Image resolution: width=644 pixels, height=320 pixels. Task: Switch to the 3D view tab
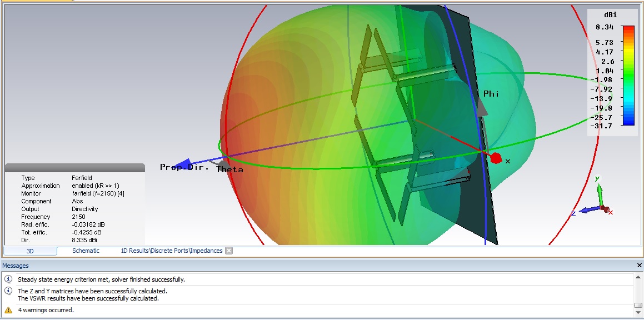(30, 251)
